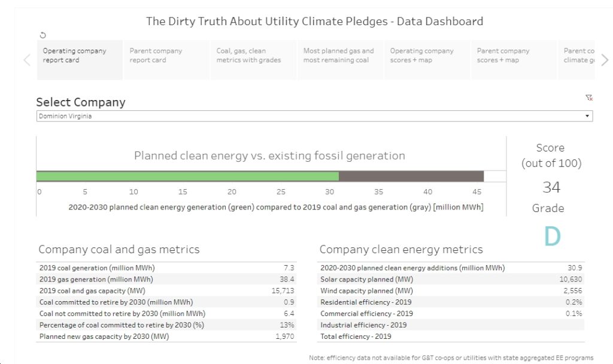Viewport: 613px width, 364px height.
Task: Open Parent company scores + map tab
Action: 514,60
